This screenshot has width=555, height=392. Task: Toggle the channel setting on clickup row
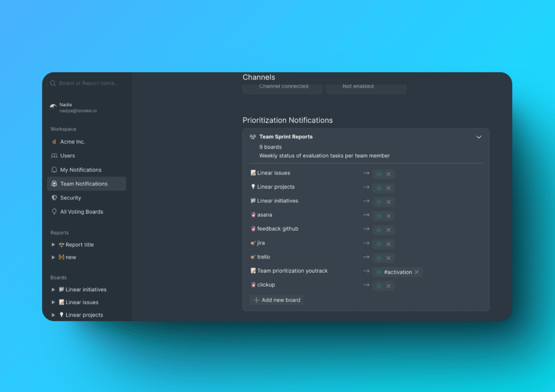379,285
